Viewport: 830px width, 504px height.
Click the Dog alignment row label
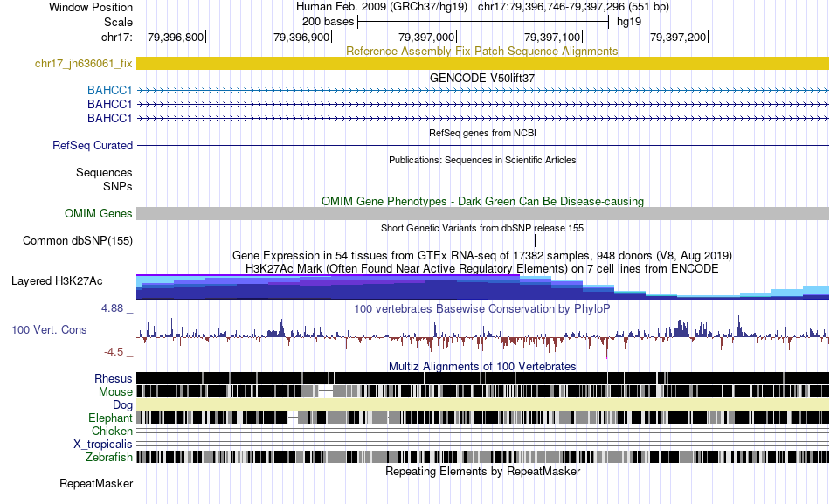click(x=122, y=405)
